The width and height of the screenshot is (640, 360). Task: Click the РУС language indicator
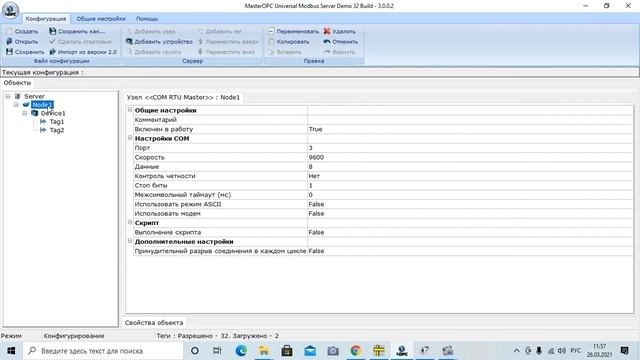[x=576, y=351]
